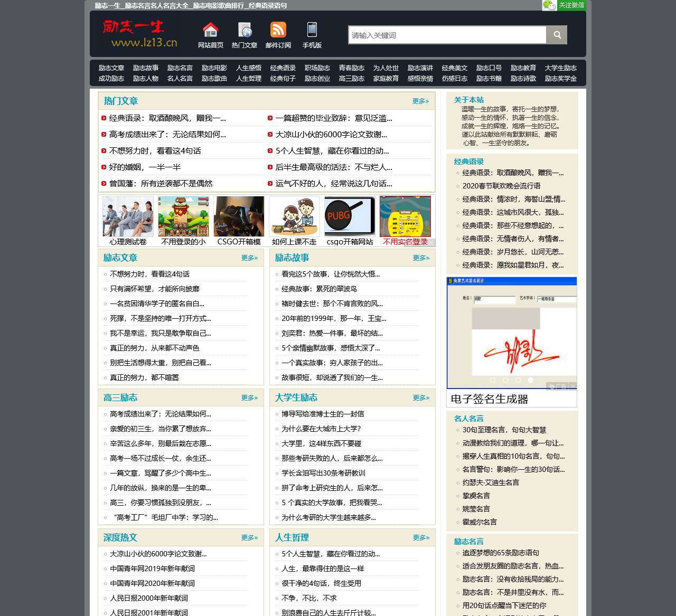The width and height of the screenshot is (676, 616).
Task: Open the 励志故事 navigation item
Action: click(x=146, y=68)
